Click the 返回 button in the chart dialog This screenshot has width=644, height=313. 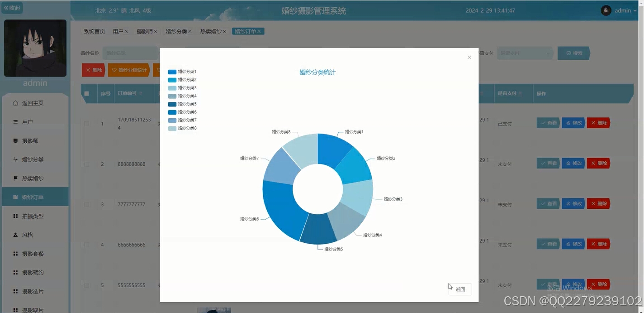460,289
